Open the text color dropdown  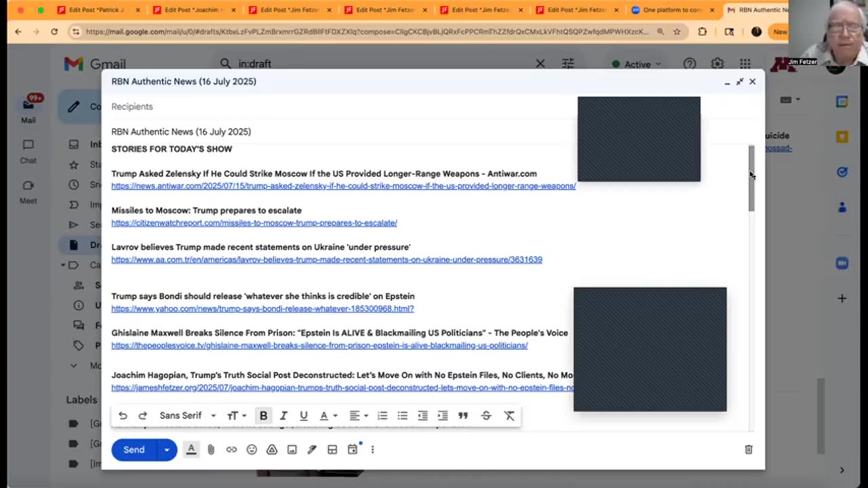pos(328,415)
